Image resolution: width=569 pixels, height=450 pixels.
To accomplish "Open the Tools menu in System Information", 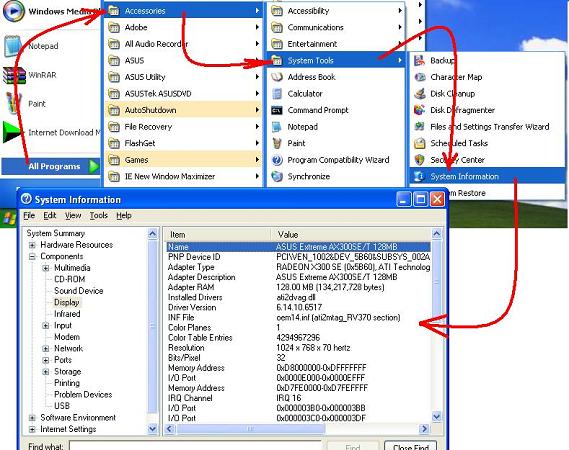I will coord(99,216).
